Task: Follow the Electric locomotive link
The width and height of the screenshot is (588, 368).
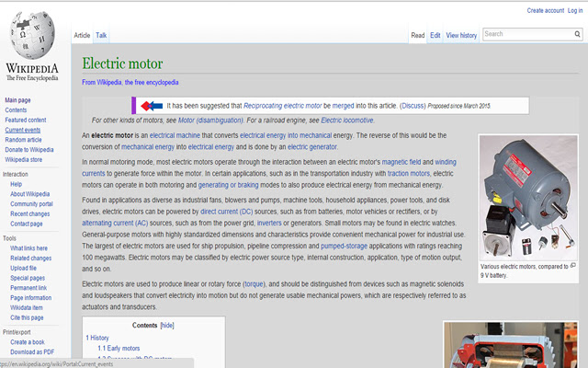Action: click(x=346, y=120)
